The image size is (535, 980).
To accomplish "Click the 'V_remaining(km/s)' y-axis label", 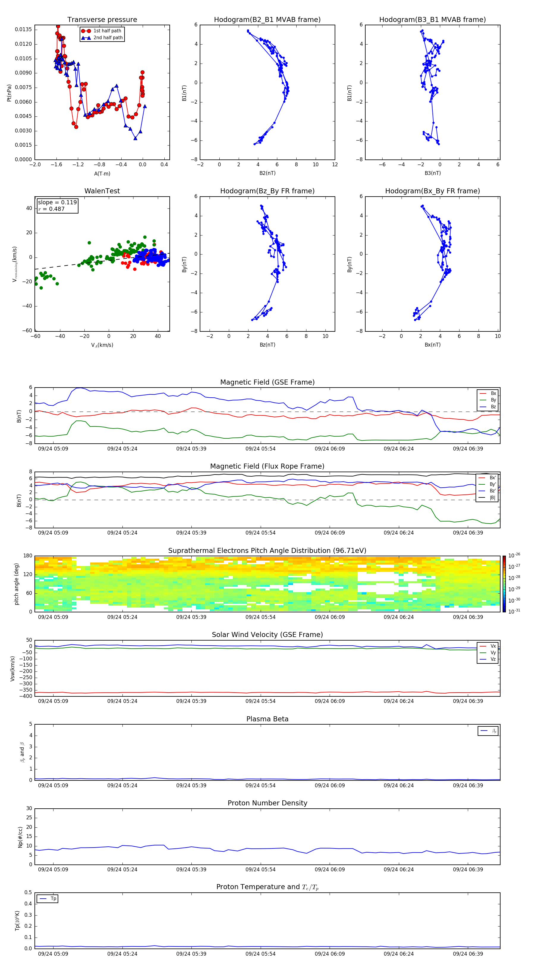I will [15, 264].
